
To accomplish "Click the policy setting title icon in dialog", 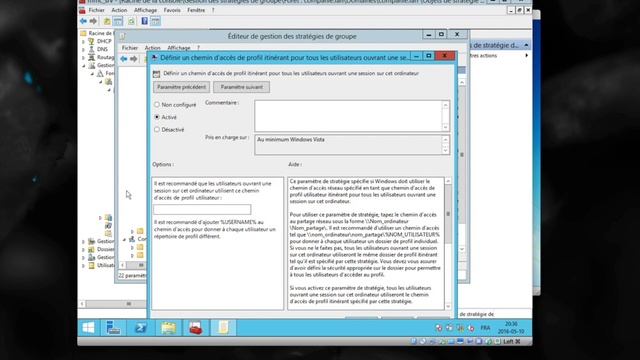I will (x=156, y=74).
